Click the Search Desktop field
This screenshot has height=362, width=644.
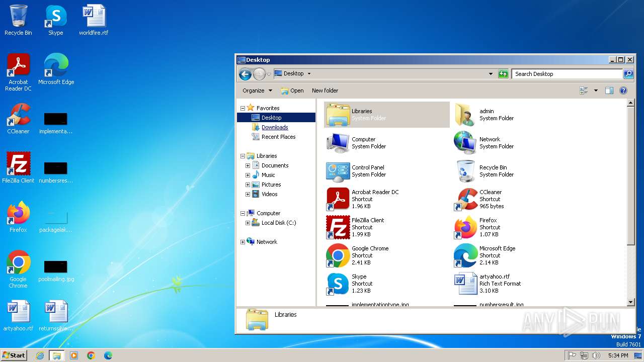(x=568, y=74)
